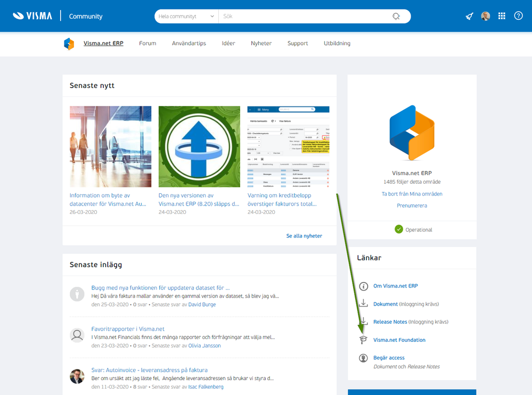Open the Forum menu item
Screen dimensions: 532x395
pyautogui.click(x=148, y=44)
